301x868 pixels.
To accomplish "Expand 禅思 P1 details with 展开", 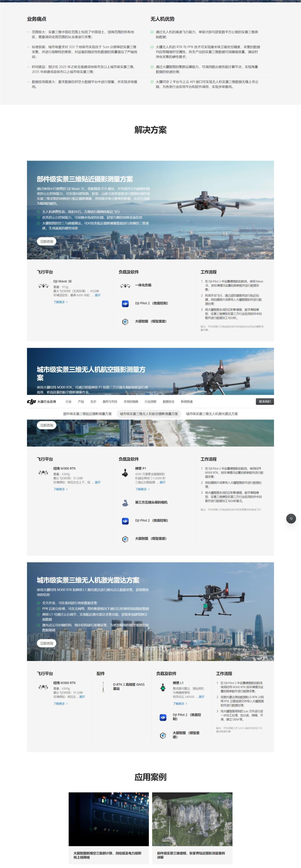I will click(x=162, y=482).
